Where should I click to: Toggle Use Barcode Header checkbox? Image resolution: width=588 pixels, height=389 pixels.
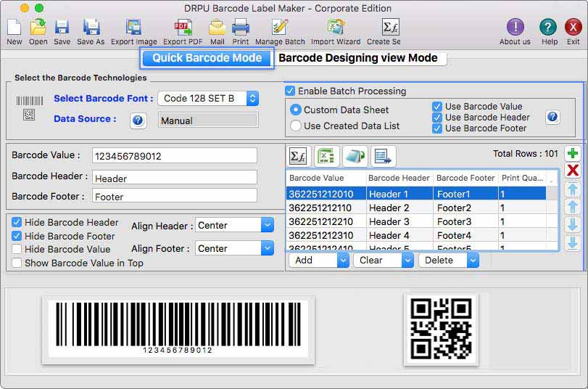[437, 117]
